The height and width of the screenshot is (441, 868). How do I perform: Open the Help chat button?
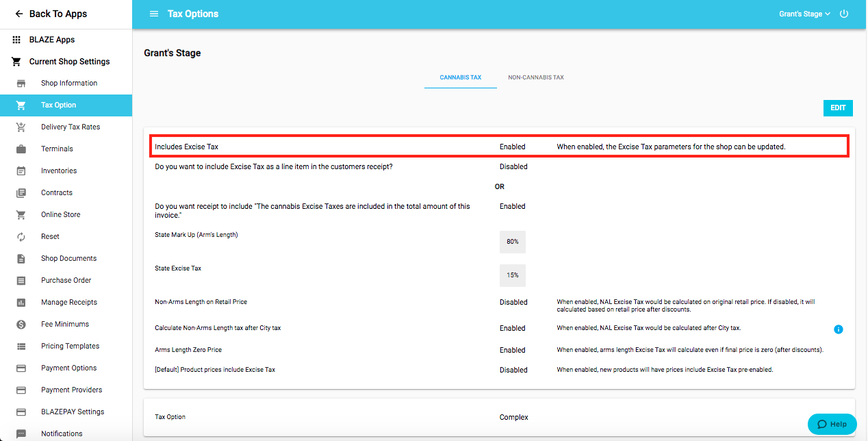pos(832,424)
